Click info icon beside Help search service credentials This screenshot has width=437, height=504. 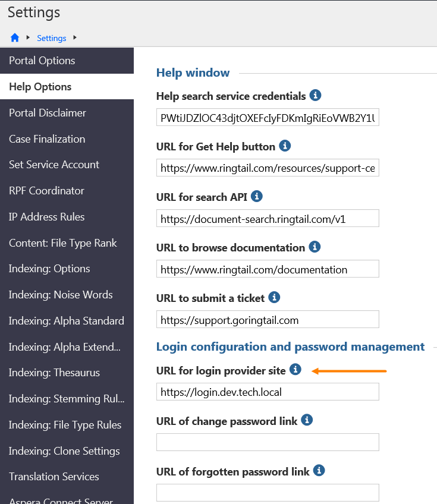click(316, 95)
